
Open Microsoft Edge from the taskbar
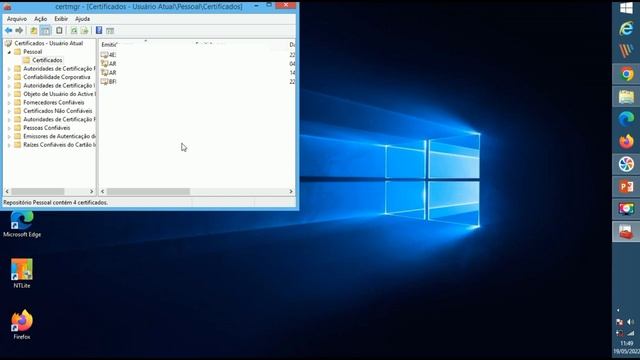point(626,119)
